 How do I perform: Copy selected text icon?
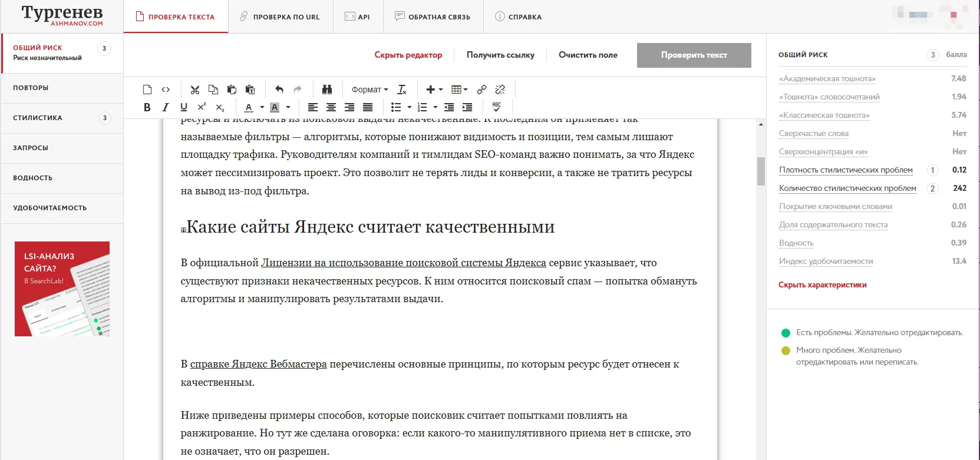click(x=213, y=90)
